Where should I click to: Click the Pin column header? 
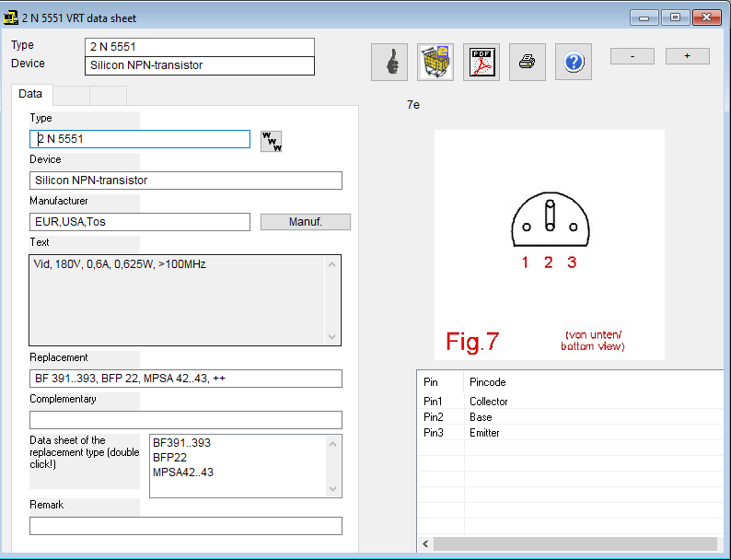point(441,382)
